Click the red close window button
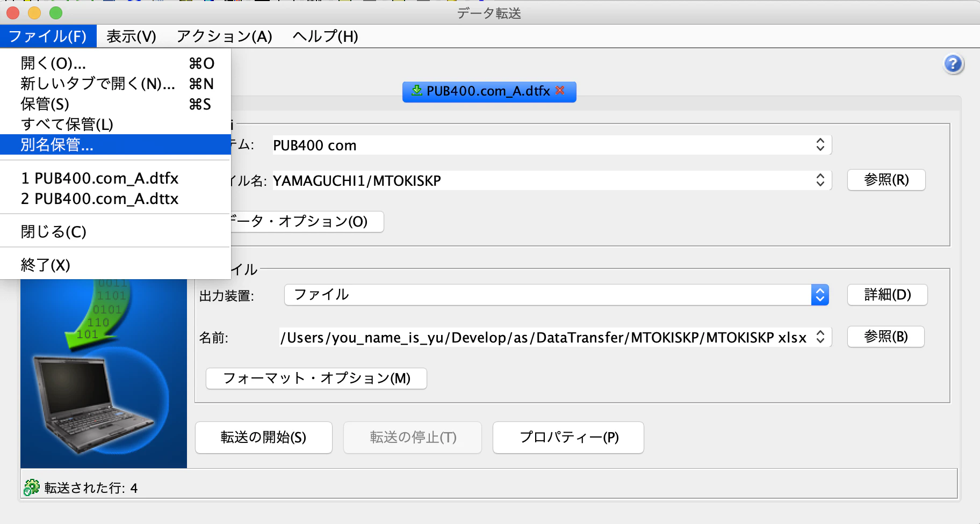Viewport: 980px width, 524px height. [13, 12]
